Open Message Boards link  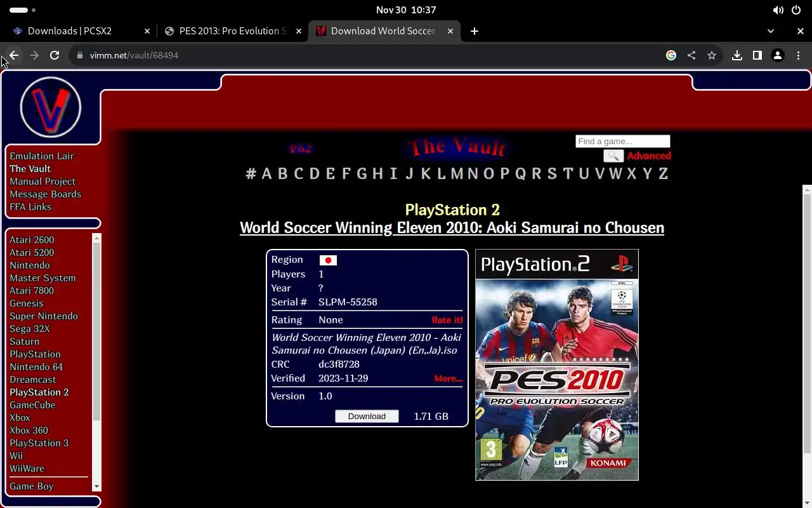(45, 194)
